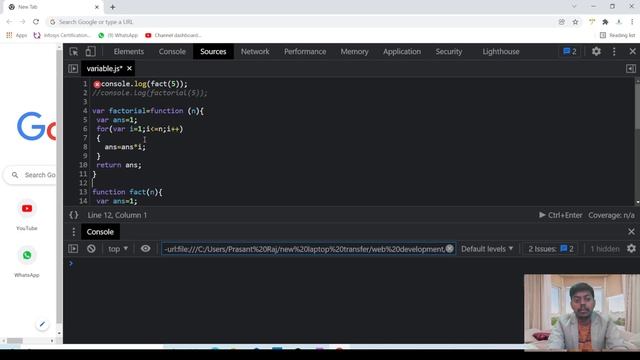Select the Console drawer tab

pyautogui.click(x=100, y=232)
